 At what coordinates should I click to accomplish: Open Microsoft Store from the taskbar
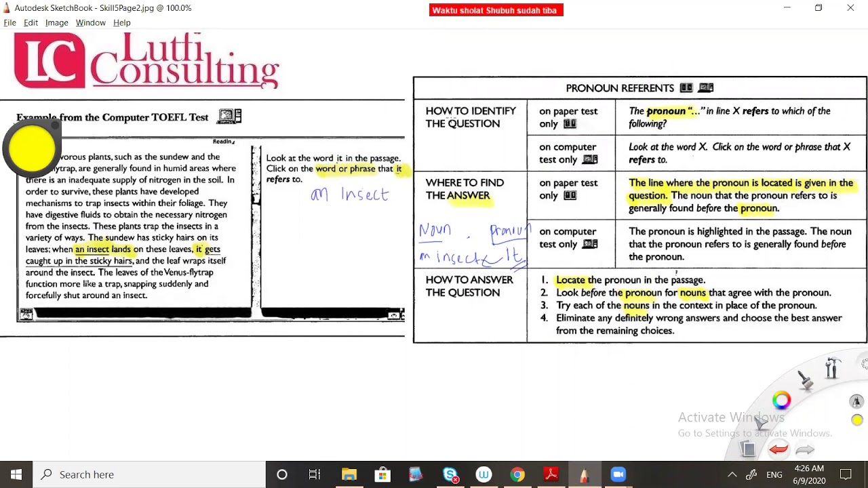(382, 474)
